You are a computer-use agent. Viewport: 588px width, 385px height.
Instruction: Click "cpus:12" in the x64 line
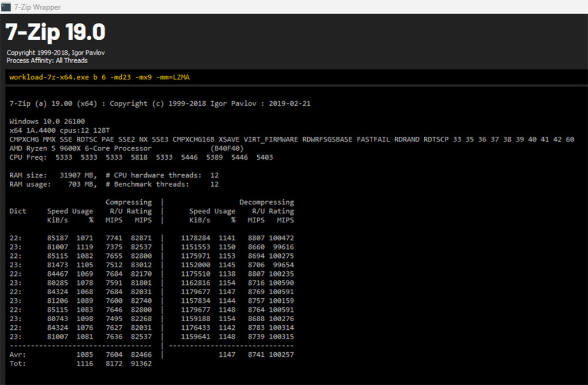click(x=74, y=130)
